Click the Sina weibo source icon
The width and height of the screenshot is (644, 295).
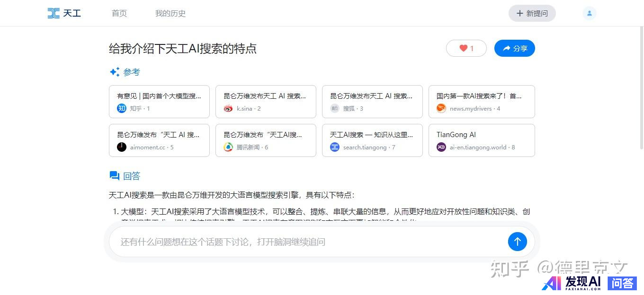tap(228, 108)
